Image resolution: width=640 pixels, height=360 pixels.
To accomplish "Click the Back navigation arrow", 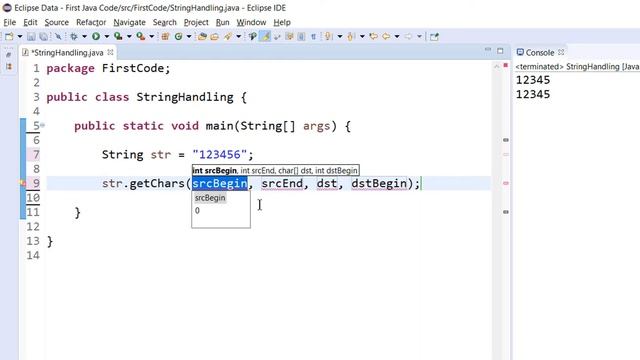I will (386, 37).
